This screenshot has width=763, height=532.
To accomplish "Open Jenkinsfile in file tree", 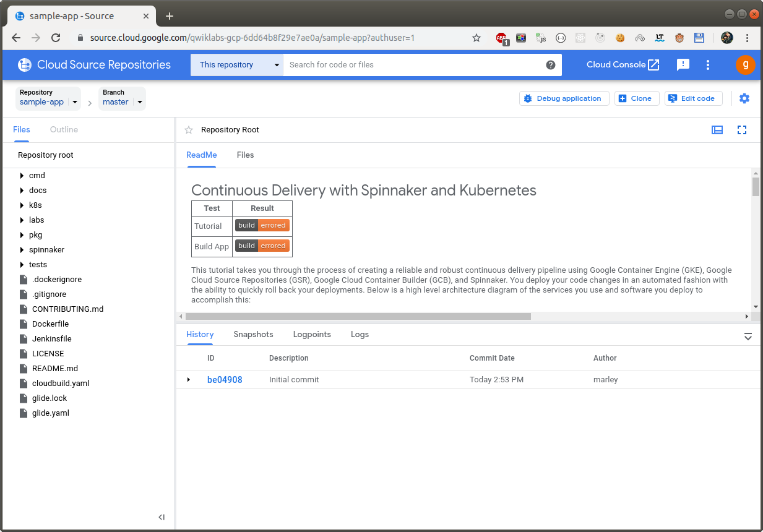I will [52, 339].
